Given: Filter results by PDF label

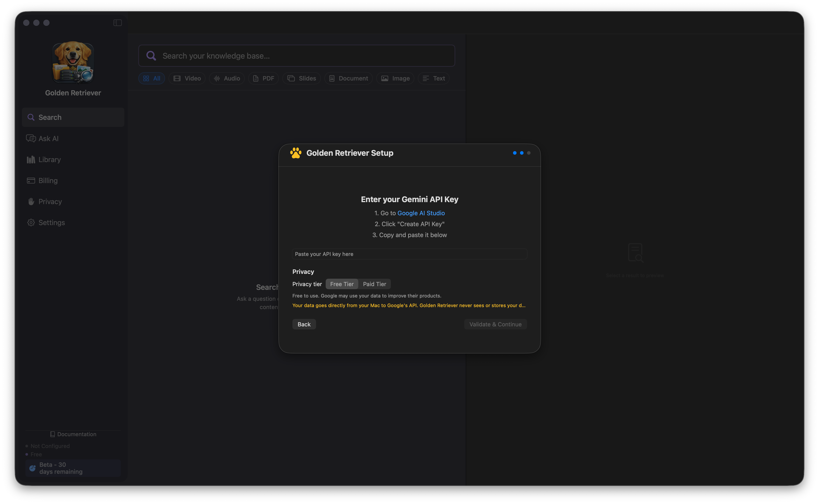Looking at the screenshot, I should [x=268, y=78].
